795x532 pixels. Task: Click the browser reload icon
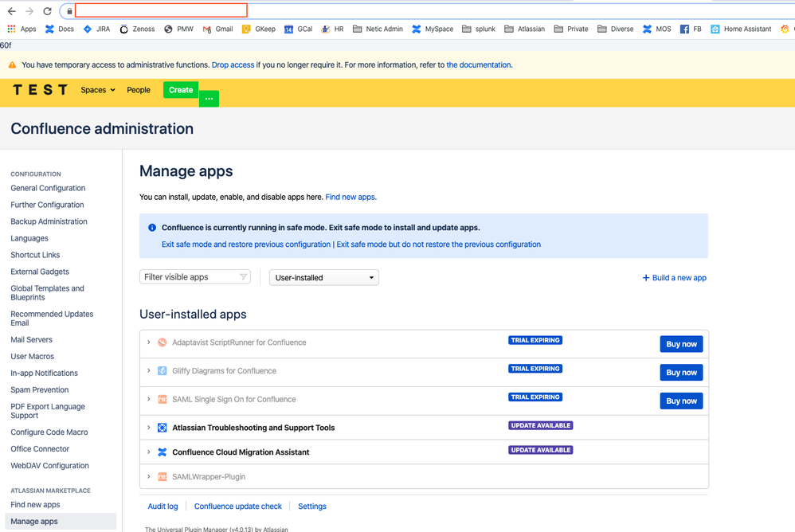click(x=46, y=10)
